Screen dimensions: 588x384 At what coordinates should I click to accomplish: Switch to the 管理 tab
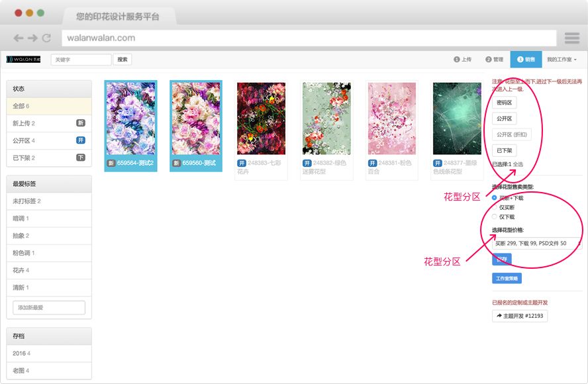[493, 58]
